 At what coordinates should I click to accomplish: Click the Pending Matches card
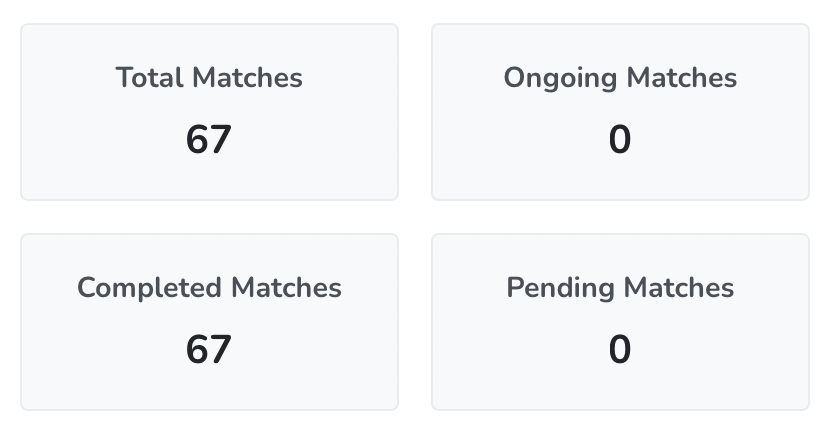tap(620, 322)
